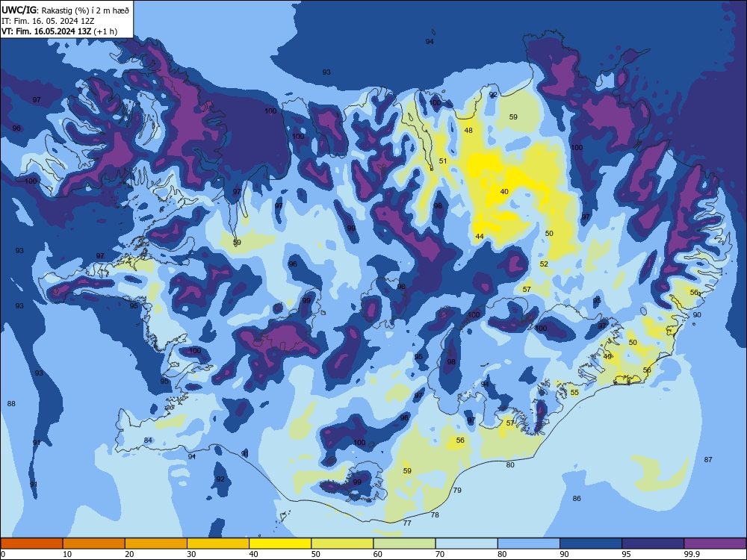Screen dimensions: 747x560
Task: Click the humidity value 86 over the sea
Action: pos(577,499)
